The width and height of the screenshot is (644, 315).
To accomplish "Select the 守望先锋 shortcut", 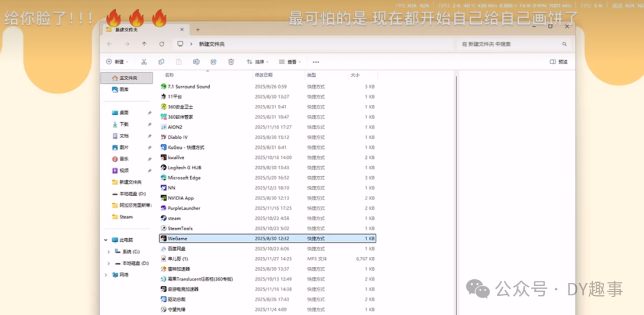I will coord(268,309).
